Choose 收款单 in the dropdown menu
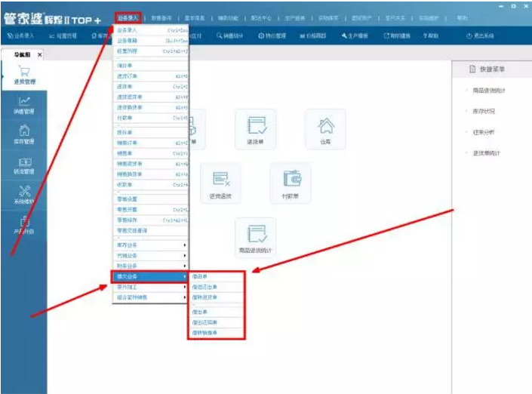The image size is (532, 394). [151, 185]
